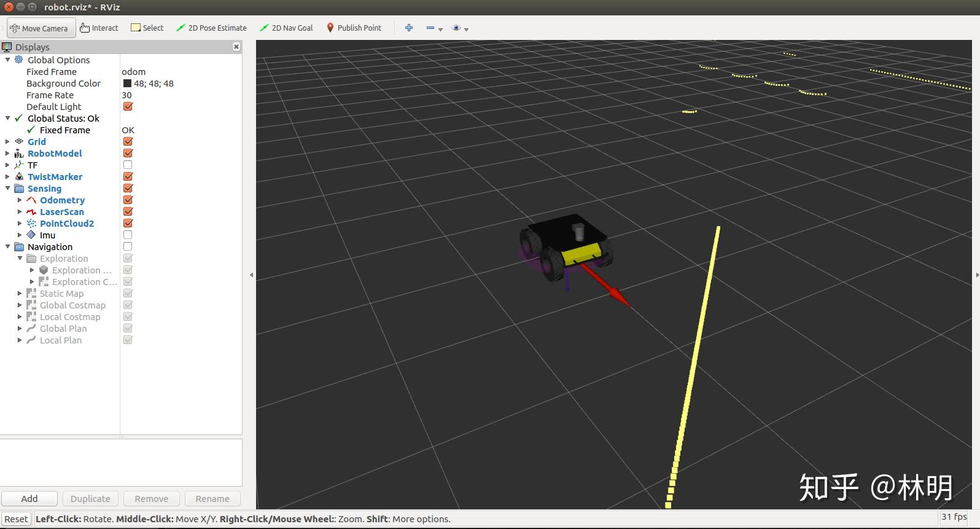Choose the 2D Pose Estimate tool
980x529 pixels.
[211, 28]
